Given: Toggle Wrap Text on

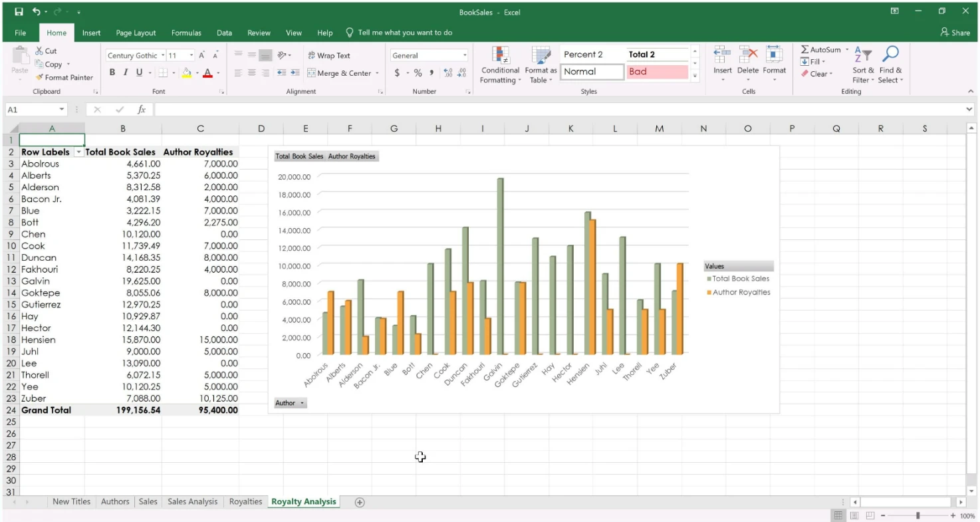Looking at the screenshot, I should tap(328, 56).
